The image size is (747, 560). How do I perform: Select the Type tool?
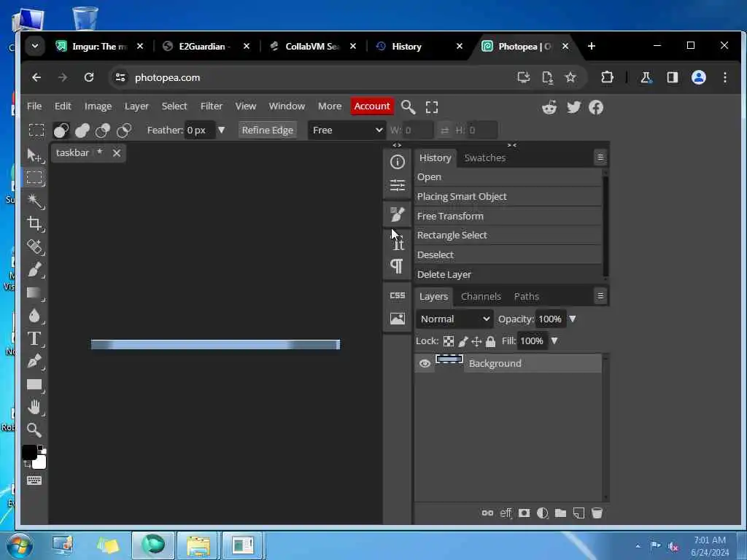(34, 338)
